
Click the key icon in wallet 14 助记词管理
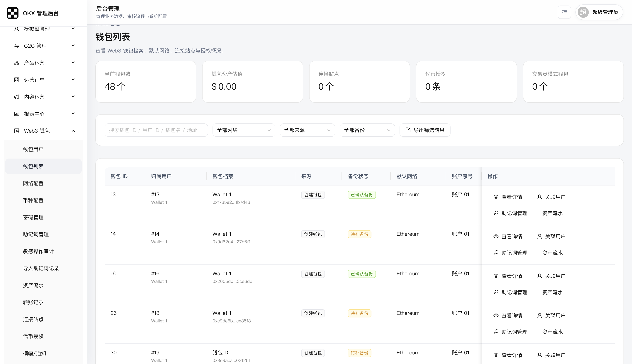coord(496,253)
